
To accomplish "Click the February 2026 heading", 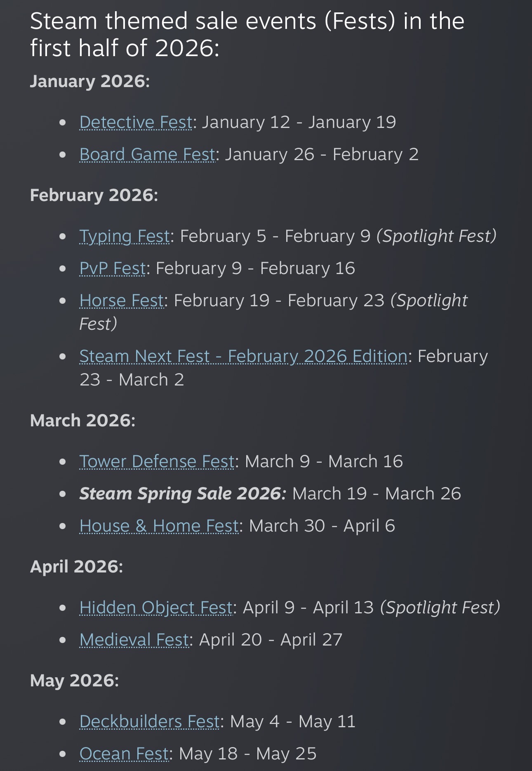I will coord(94,195).
